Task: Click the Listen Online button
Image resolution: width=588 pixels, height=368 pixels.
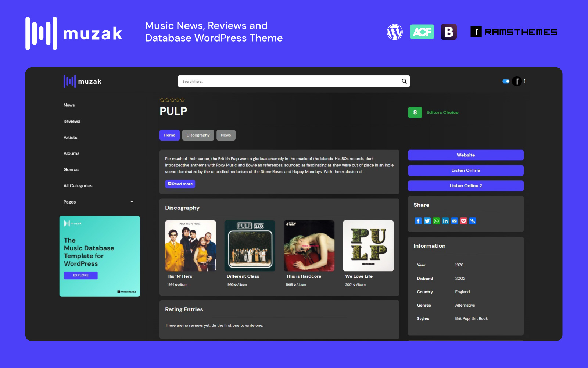Action: coord(466,170)
